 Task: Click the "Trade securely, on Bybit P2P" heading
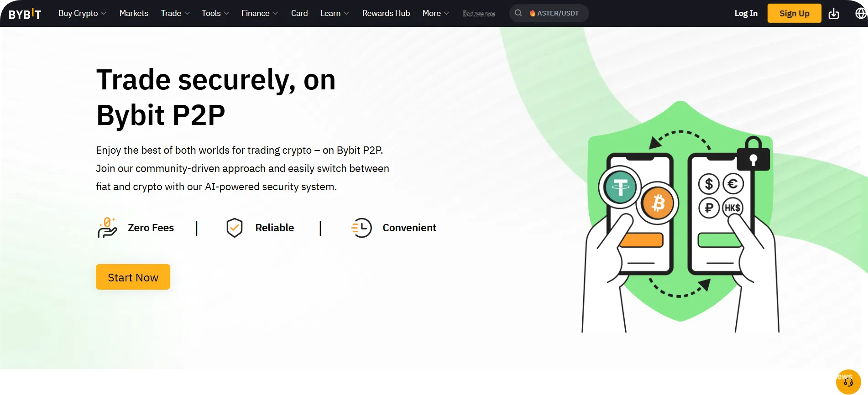tap(216, 97)
